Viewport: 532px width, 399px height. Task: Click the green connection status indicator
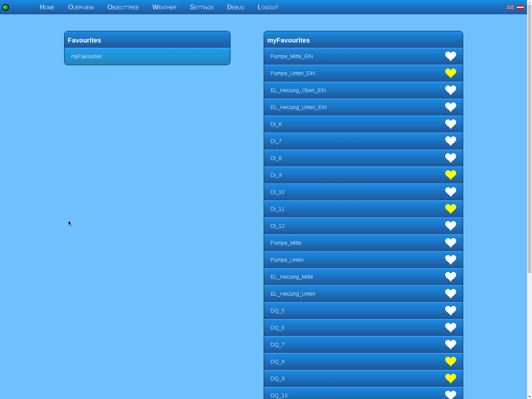tap(6, 7)
